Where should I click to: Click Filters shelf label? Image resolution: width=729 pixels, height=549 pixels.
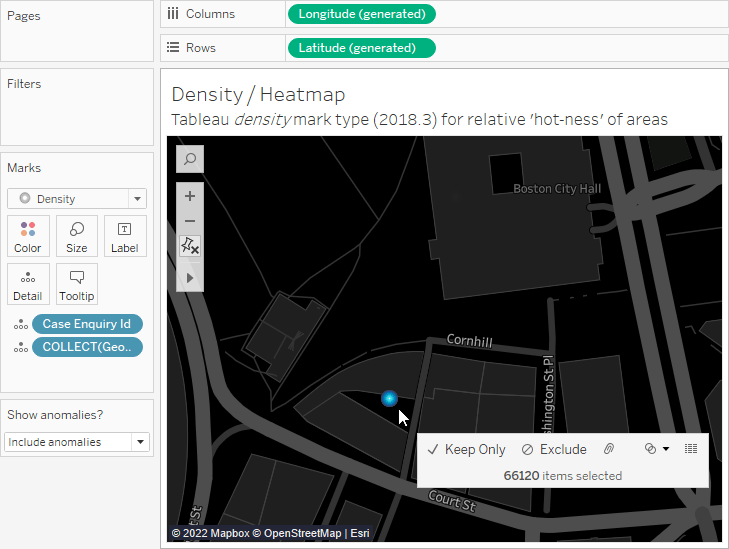point(24,84)
